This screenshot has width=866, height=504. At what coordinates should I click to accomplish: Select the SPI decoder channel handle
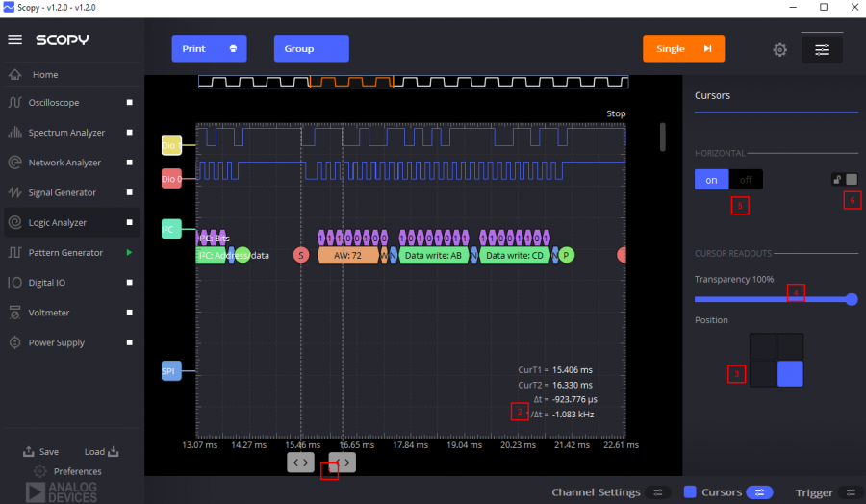(x=171, y=371)
